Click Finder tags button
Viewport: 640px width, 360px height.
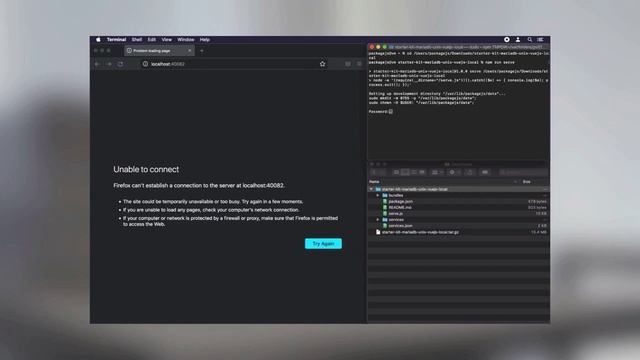tap(485, 172)
